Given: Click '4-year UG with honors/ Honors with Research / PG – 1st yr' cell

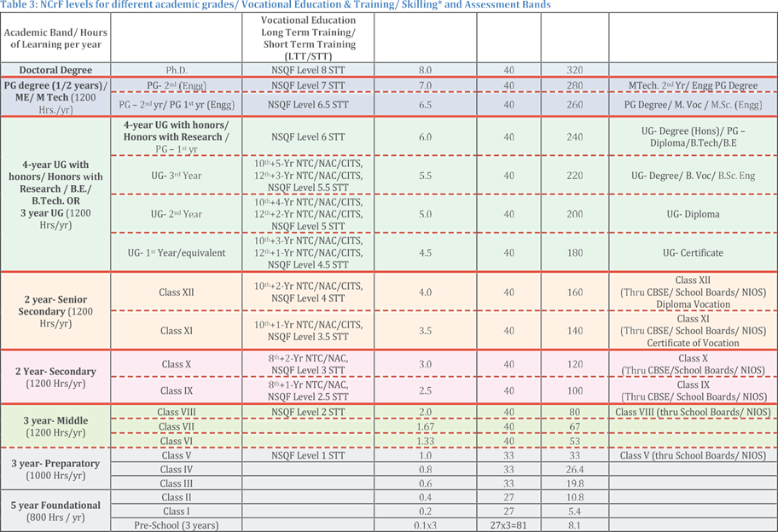Looking at the screenshot, I should click(x=176, y=137).
